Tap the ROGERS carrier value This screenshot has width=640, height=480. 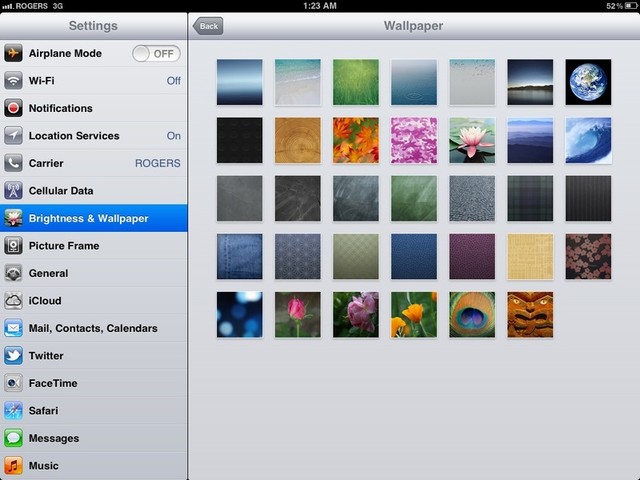coord(158,163)
